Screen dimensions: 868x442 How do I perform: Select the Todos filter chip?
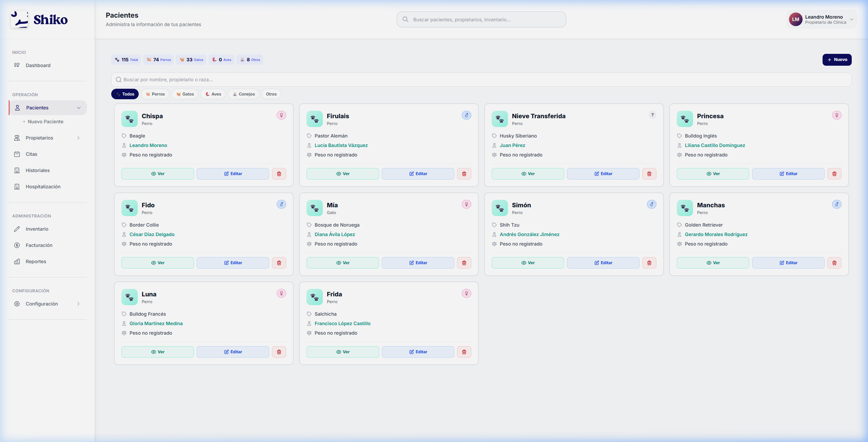pos(125,94)
